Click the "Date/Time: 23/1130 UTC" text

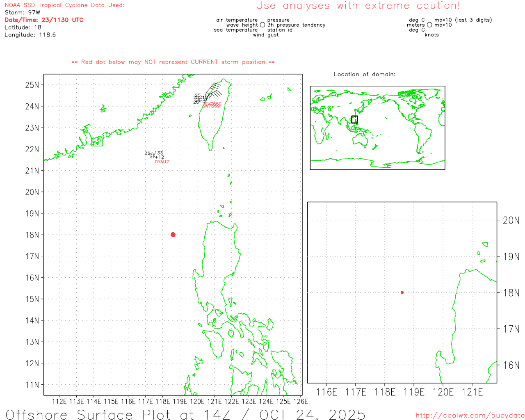coord(44,20)
